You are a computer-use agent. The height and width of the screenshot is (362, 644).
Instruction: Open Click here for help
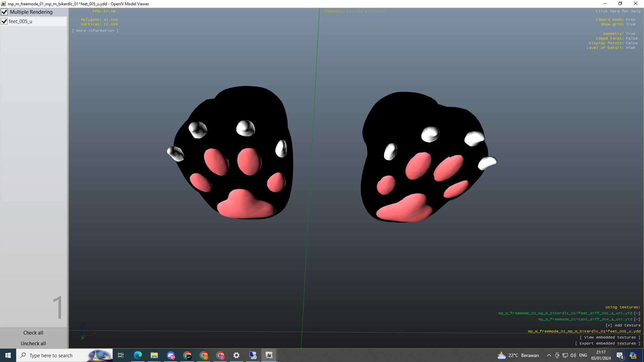click(x=618, y=11)
